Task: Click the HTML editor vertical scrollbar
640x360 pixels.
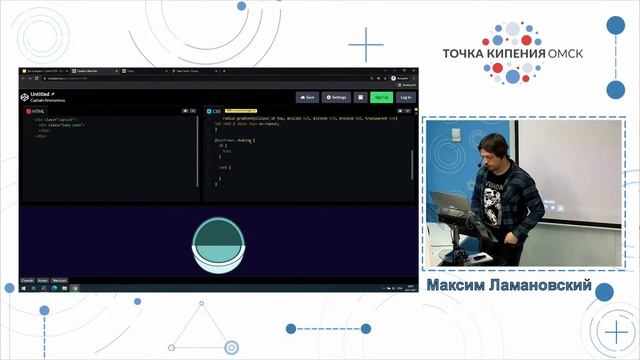Action: pos(198,151)
